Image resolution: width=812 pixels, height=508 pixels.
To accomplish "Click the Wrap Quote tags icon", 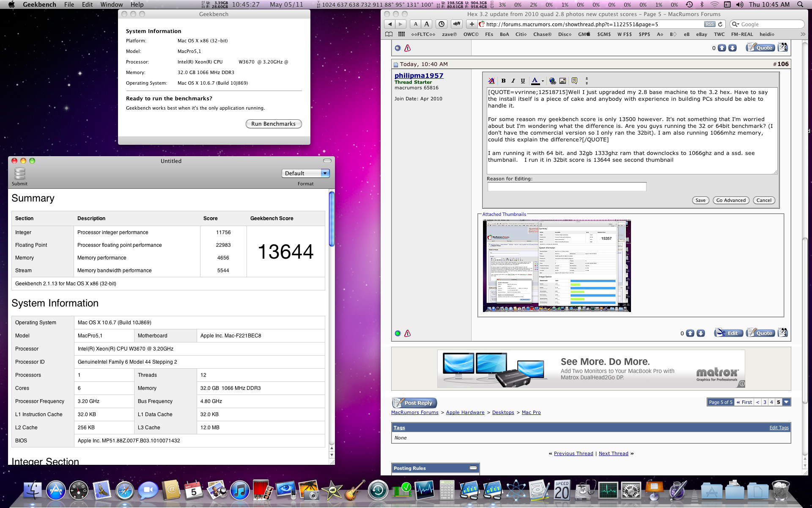I will pos(575,80).
